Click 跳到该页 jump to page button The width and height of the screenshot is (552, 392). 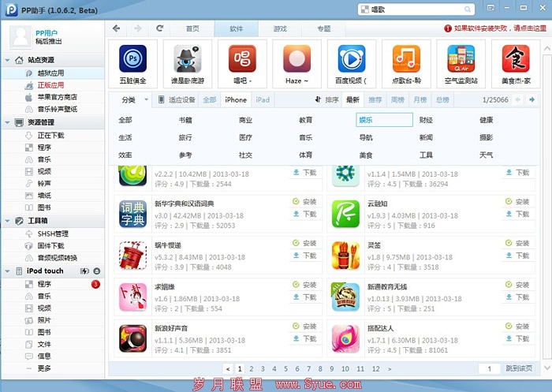[519, 368]
